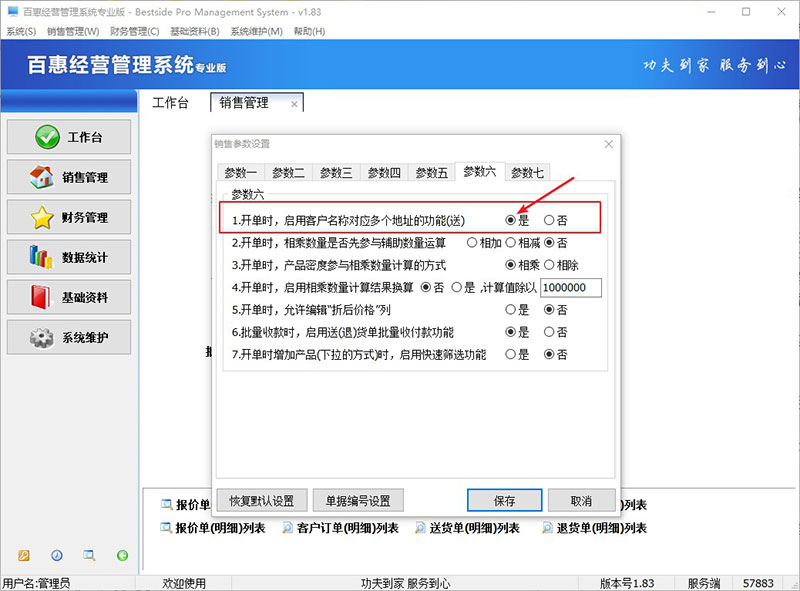
Task: Switch to the 参数二 tab
Action: tap(288, 173)
